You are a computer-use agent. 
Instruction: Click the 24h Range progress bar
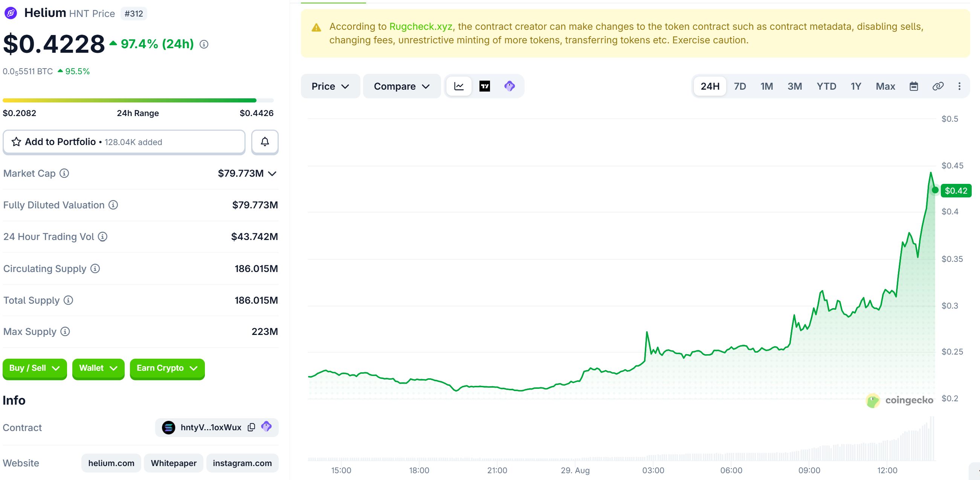click(138, 101)
